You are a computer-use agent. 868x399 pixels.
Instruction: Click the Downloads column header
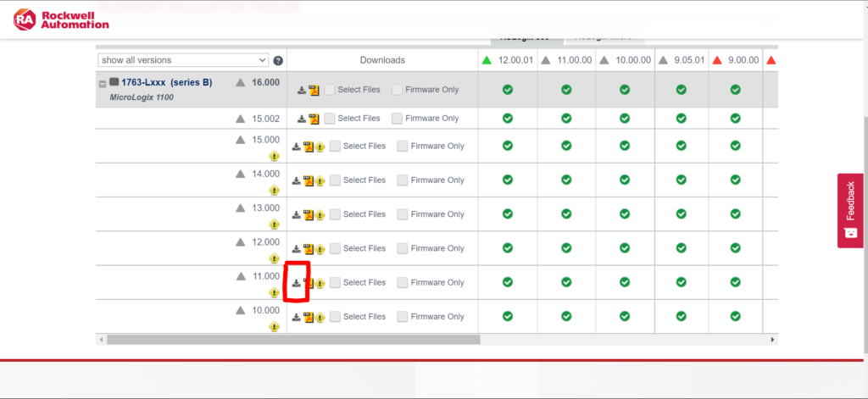pos(382,60)
